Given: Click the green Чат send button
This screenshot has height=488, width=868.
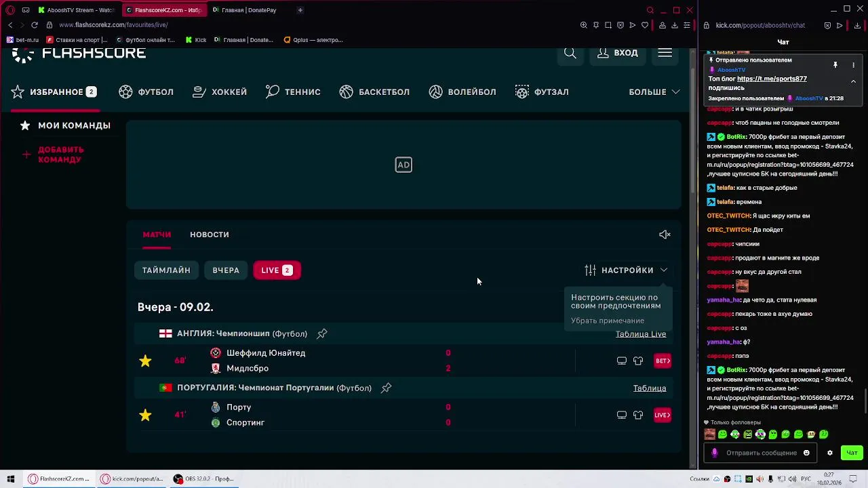Looking at the screenshot, I should 852,453.
